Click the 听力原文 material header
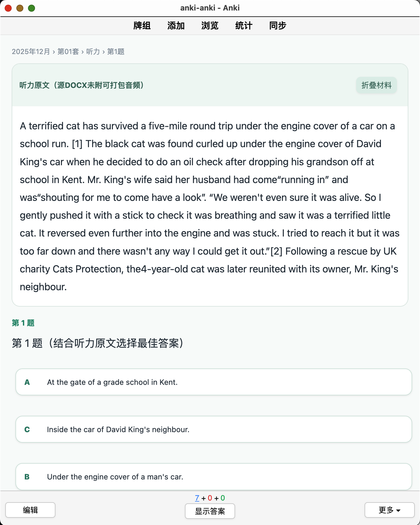The height and width of the screenshot is (525, 420). (82, 85)
